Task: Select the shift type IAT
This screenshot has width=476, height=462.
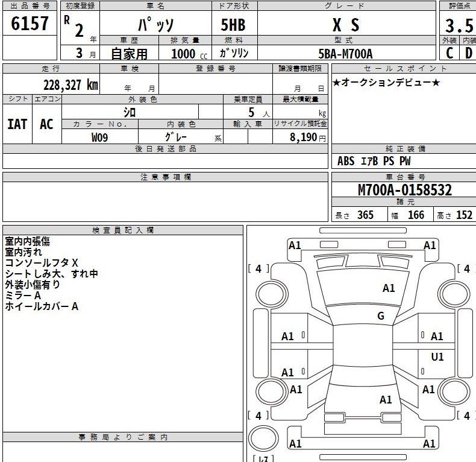Action: 17,124
